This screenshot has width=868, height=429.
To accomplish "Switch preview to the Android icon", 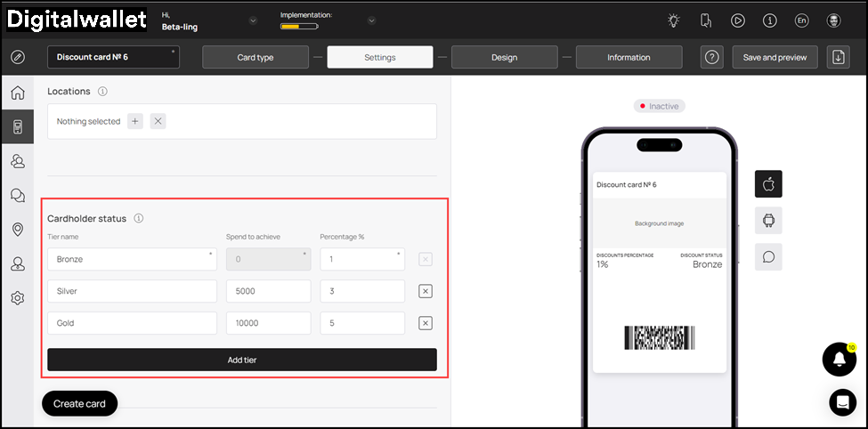I will coord(768,220).
